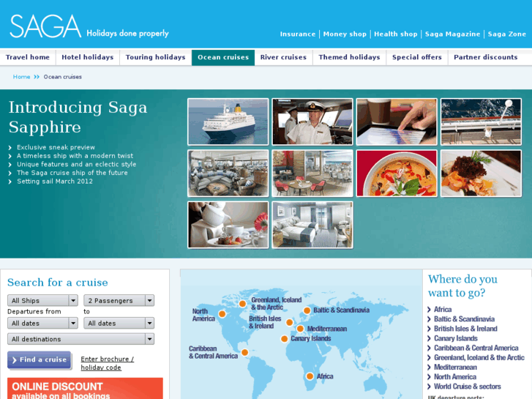The height and width of the screenshot is (399, 532).
Task: Open the ship deck railing thumbnail
Action: click(481, 122)
